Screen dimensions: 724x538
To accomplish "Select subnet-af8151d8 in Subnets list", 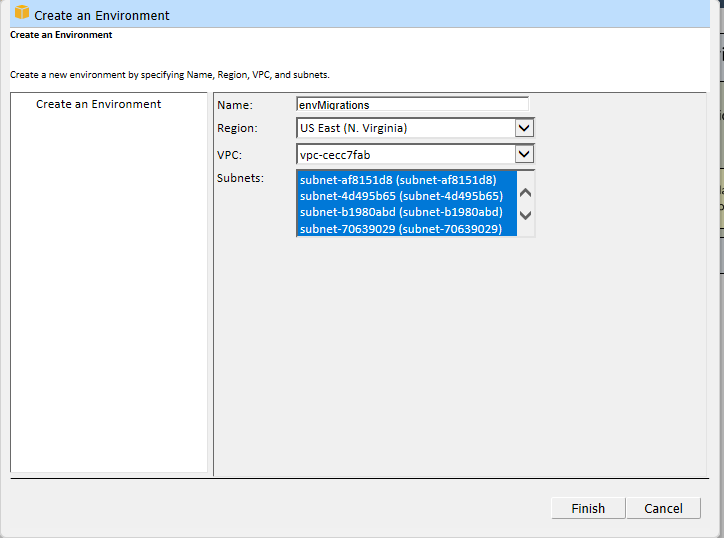I will tap(407, 180).
